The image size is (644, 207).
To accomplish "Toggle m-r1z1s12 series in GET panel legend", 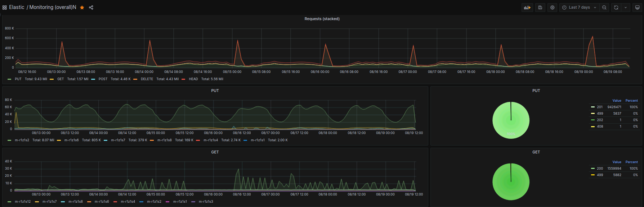I will 23,202.
